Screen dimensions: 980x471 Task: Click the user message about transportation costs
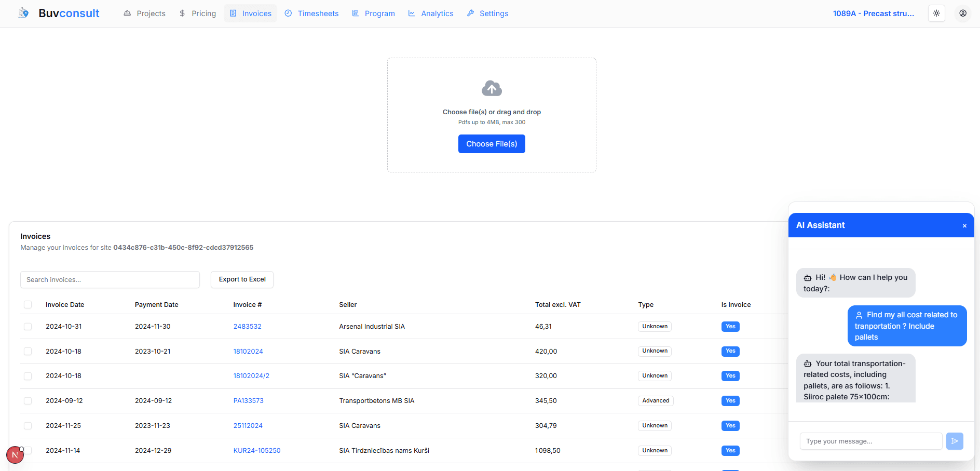pyautogui.click(x=907, y=326)
